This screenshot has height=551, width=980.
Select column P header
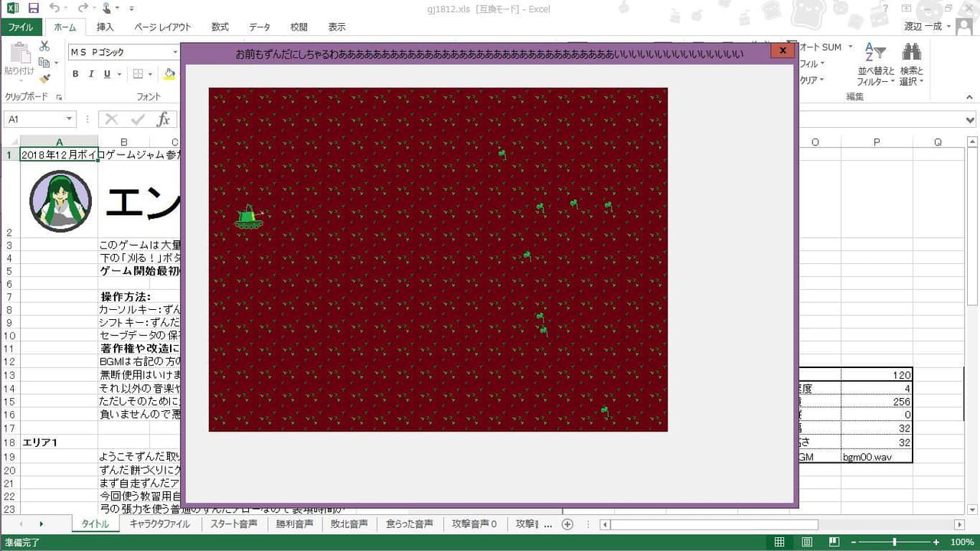click(x=876, y=142)
